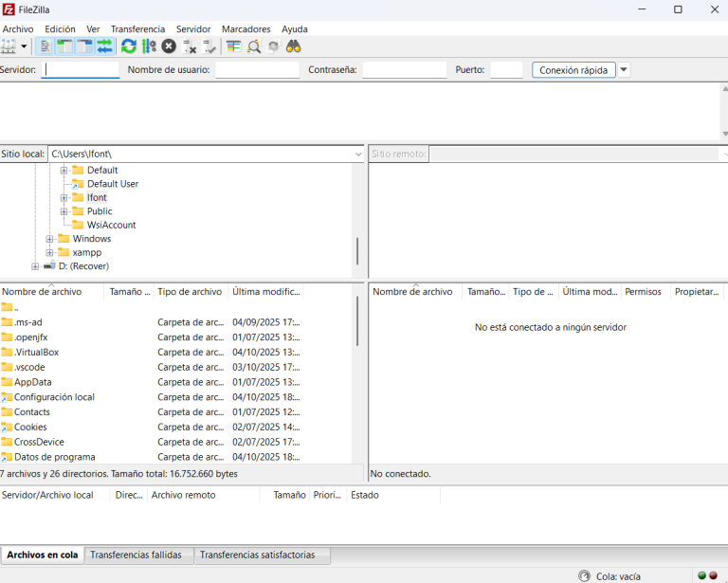
Task: Switch to Transferencias fallidas tab
Action: pyautogui.click(x=138, y=556)
